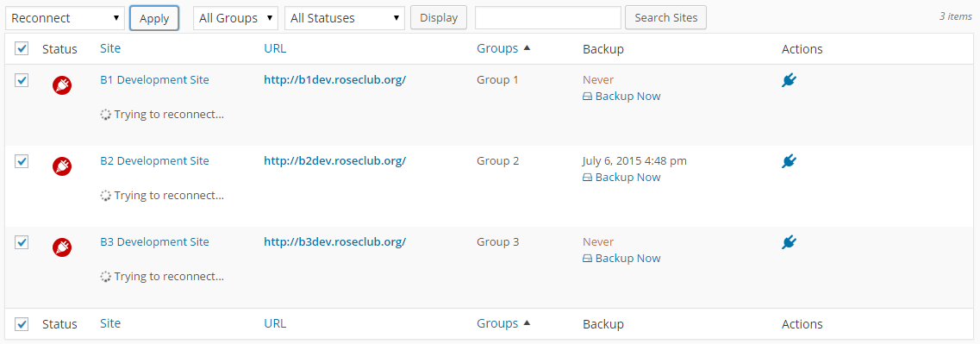
Task: Click Trying to reconnect text under B2 site
Action: 169,196
